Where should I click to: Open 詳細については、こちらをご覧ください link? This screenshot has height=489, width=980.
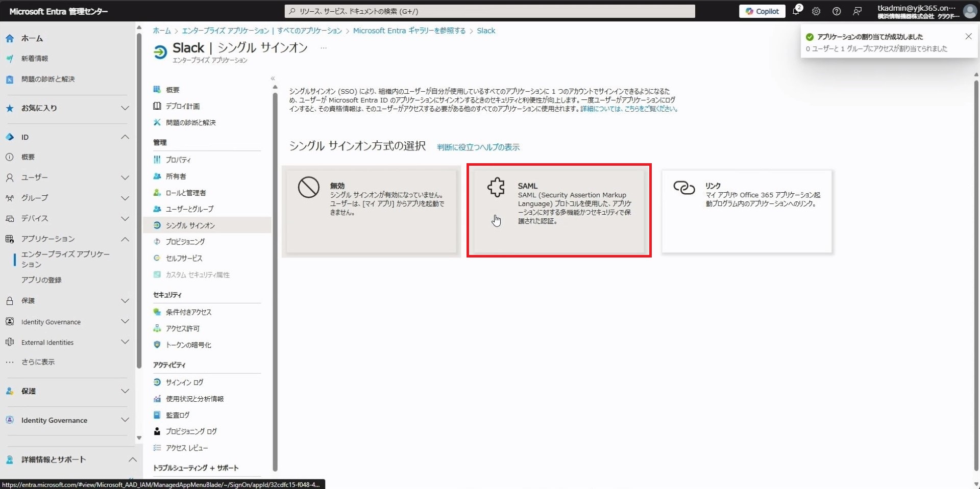[x=629, y=109]
